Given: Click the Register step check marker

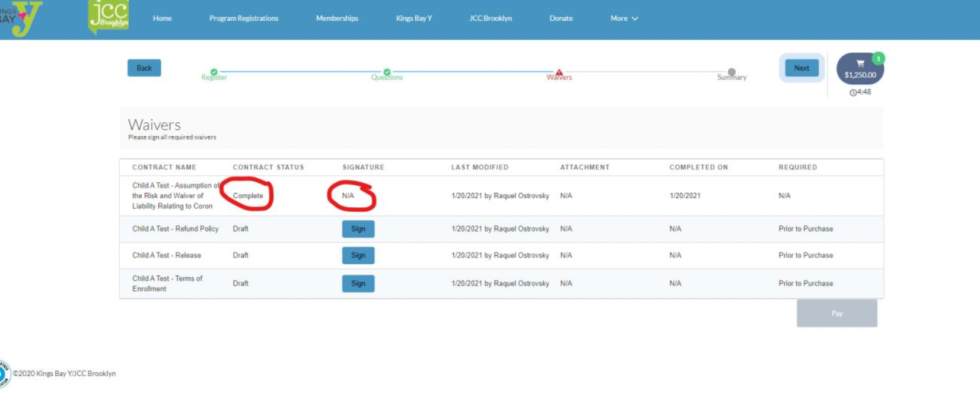Looking at the screenshot, I should tap(214, 72).
